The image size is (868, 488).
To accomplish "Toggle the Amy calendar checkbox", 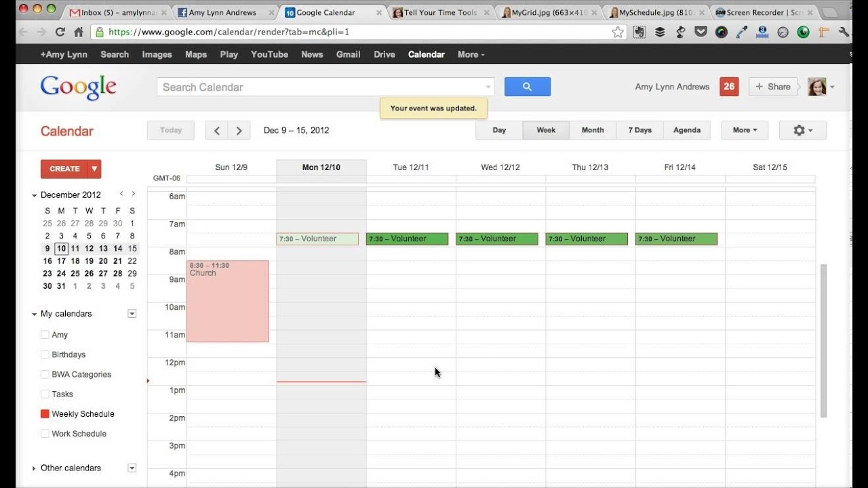I will [x=45, y=335].
